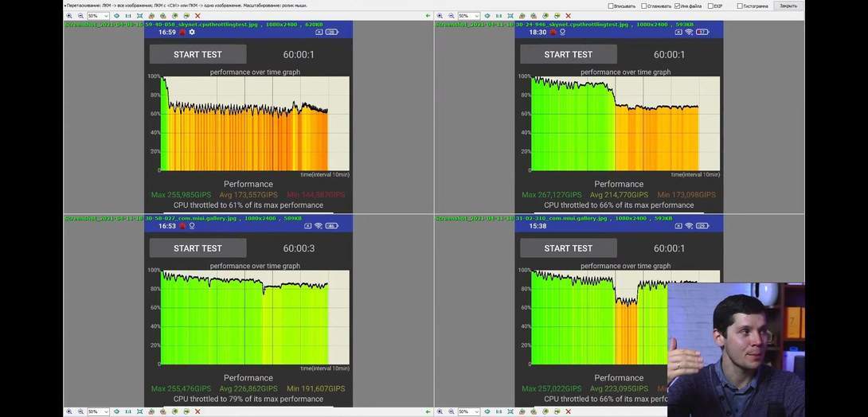Click zoom in icon in top-right pane toolbar
The height and width of the screenshot is (417, 868).
pos(440,15)
